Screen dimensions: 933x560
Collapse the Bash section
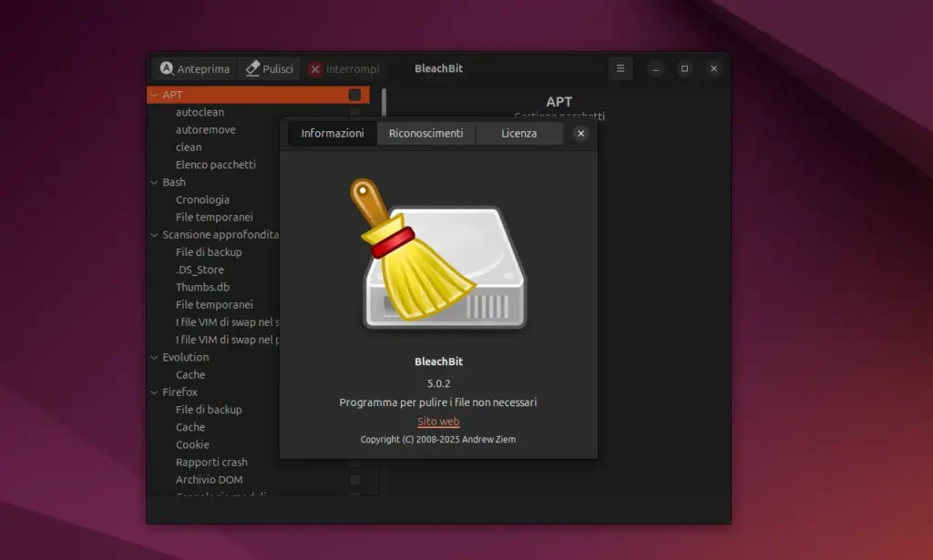pos(153,181)
